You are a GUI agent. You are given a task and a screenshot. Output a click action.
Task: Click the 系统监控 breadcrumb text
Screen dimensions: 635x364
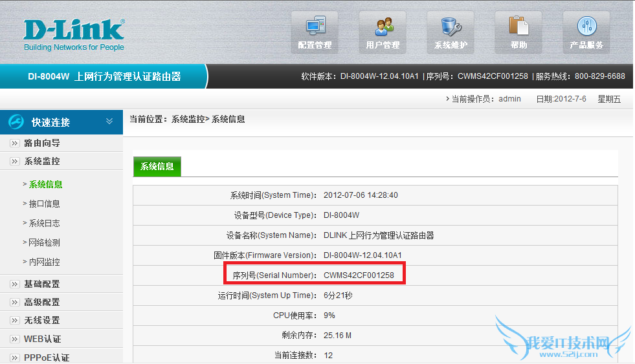[188, 120]
